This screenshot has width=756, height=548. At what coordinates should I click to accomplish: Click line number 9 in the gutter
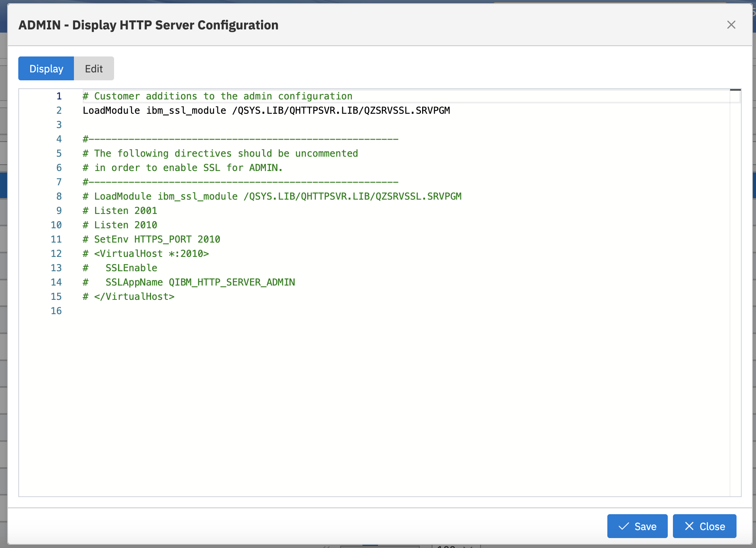(59, 211)
